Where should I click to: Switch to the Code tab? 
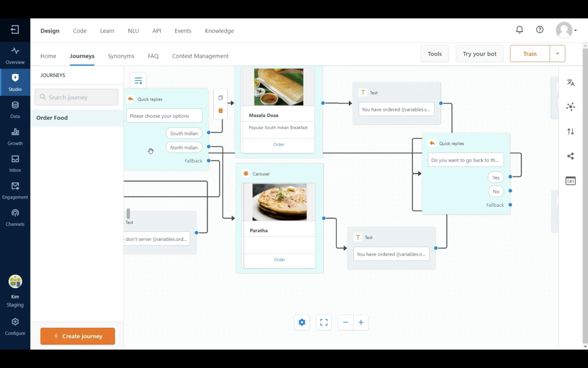coord(80,31)
